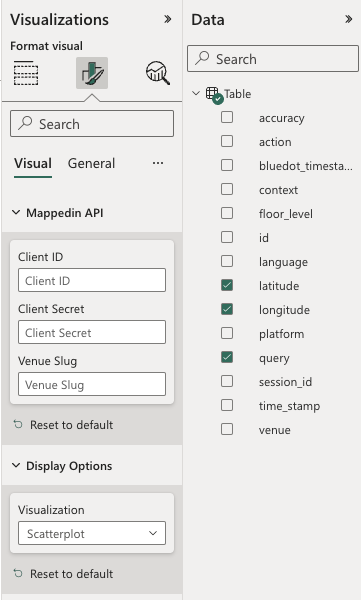The height and width of the screenshot is (600, 361).
Task: Click the Client ID input field
Action: click(92, 280)
